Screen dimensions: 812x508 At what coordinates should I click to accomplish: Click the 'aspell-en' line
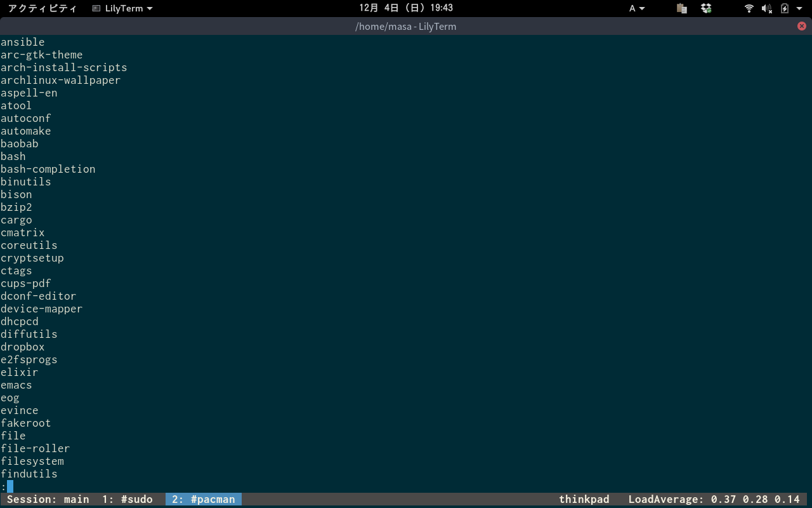point(29,93)
